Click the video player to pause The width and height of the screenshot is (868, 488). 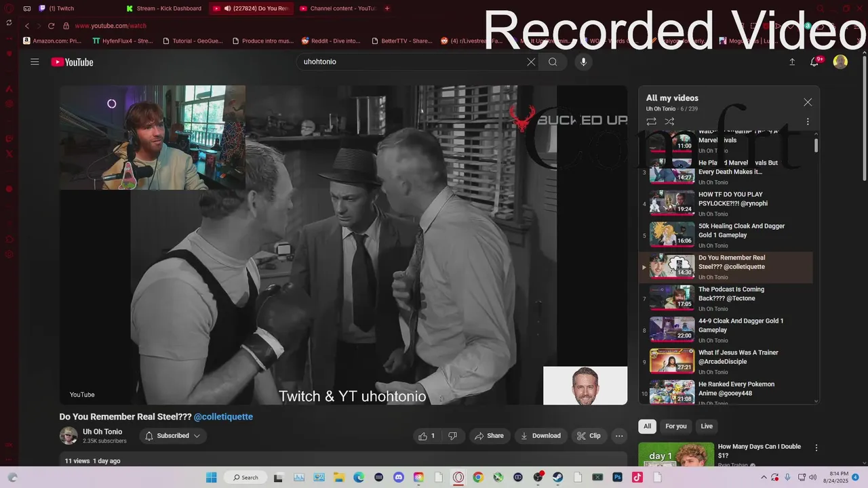tap(343, 245)
